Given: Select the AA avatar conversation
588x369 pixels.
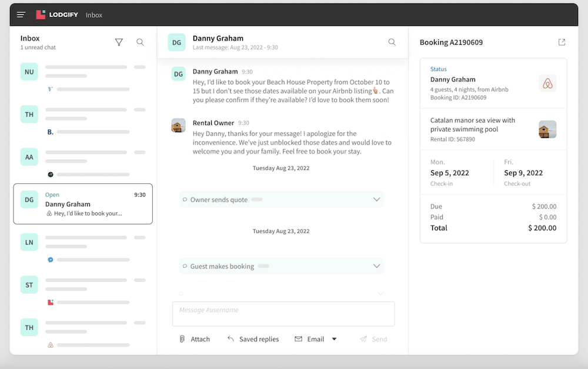Looking at the screenshot, I should pos(29,157).
